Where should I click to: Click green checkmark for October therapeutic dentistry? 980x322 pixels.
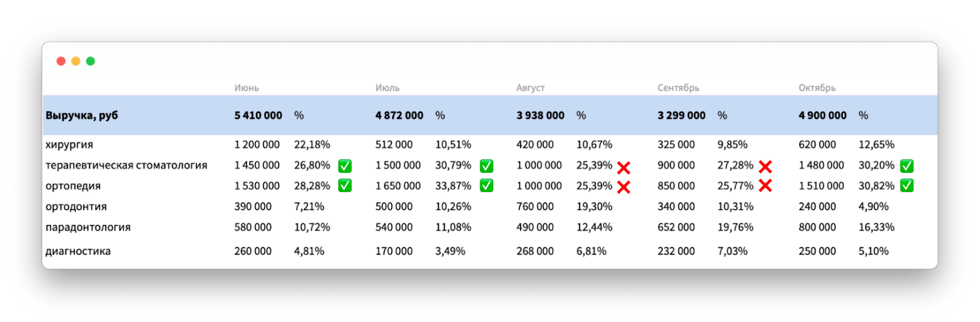click(x=907, y=166)
